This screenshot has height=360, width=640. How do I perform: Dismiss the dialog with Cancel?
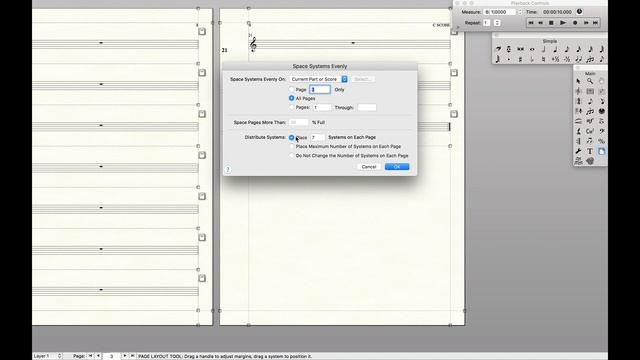tap(369, 167)
